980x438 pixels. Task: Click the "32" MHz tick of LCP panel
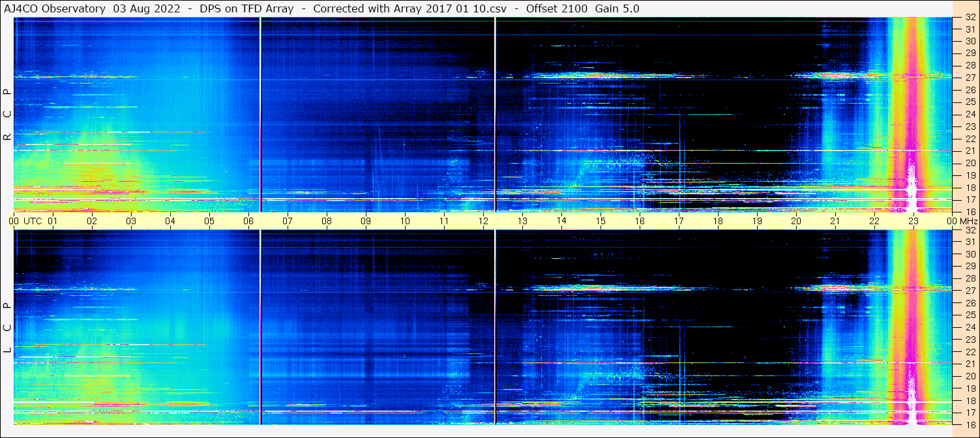[970, 230]
